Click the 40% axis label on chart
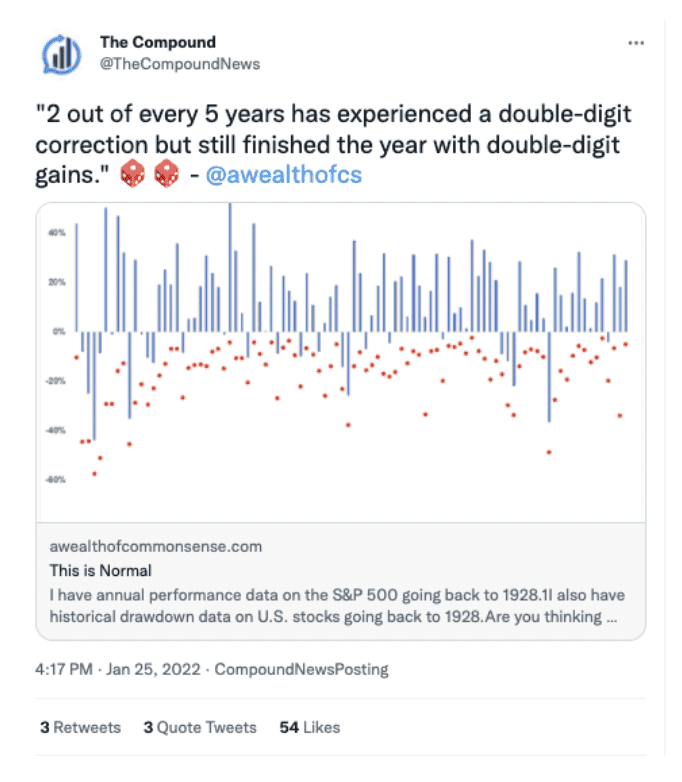682x782 pixels. click(x=57, y=233)
